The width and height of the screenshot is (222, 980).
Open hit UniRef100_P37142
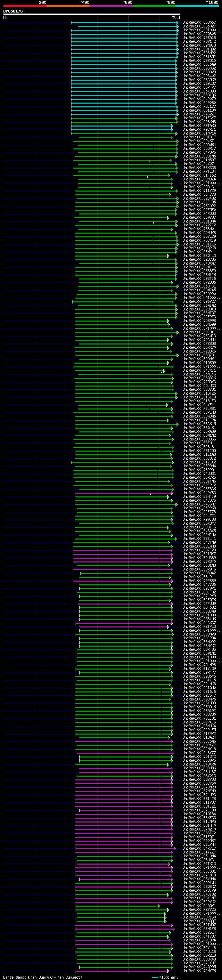coord(199,41)
